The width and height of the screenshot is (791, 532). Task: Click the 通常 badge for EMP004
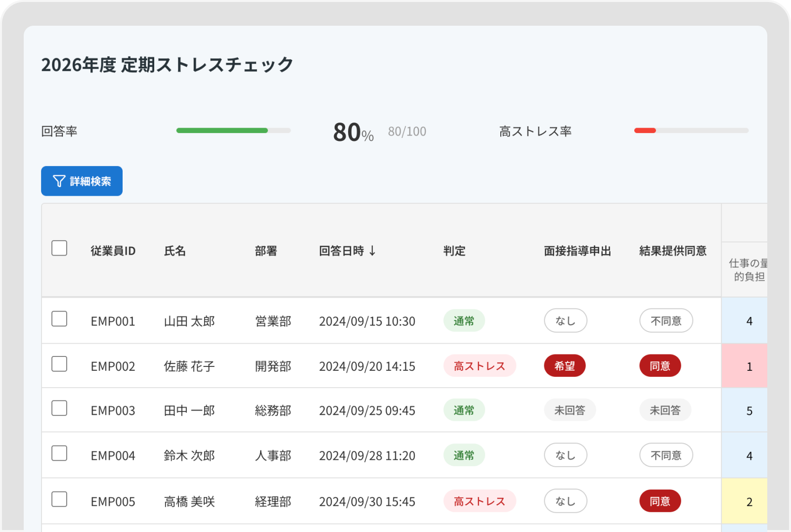pyautogui.click(x=464, y=455)
